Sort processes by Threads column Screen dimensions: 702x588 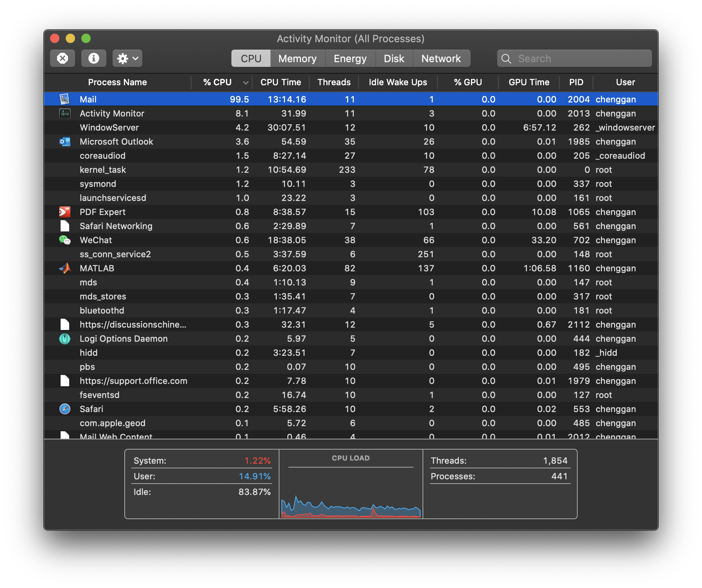tap(334, 82)
